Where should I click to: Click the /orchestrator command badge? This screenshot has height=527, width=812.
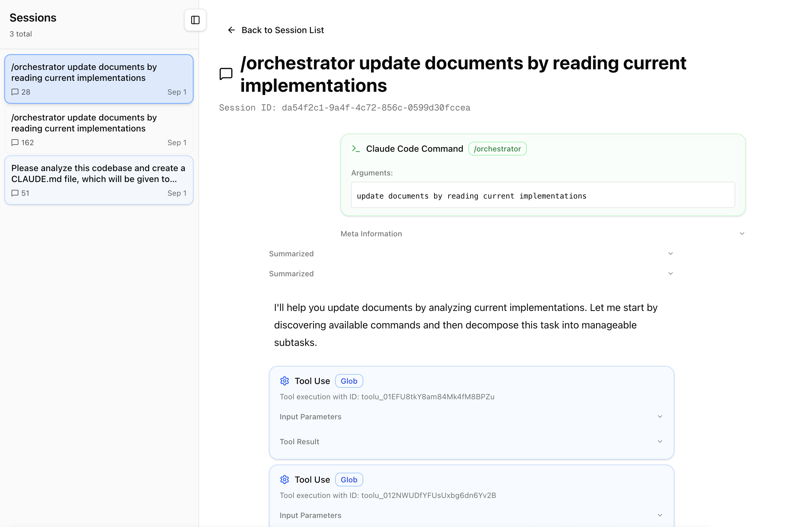tap(497, 149)
